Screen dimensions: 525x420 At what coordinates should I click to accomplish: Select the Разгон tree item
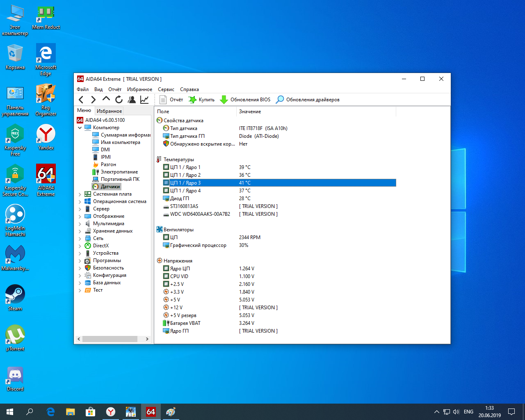click(104, 164)
